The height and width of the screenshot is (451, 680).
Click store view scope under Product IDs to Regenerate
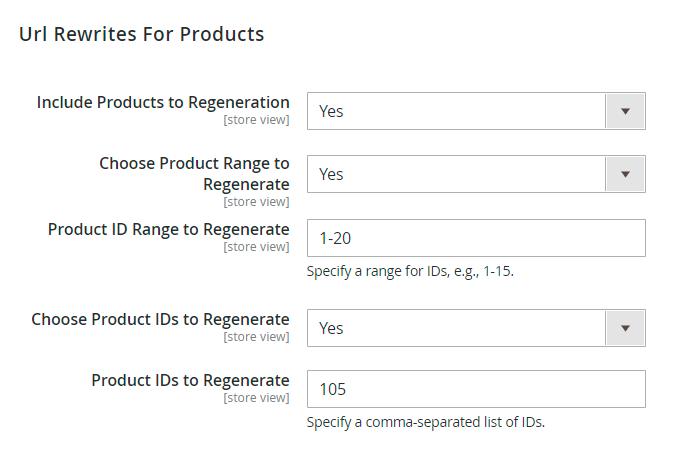point(256,398)
